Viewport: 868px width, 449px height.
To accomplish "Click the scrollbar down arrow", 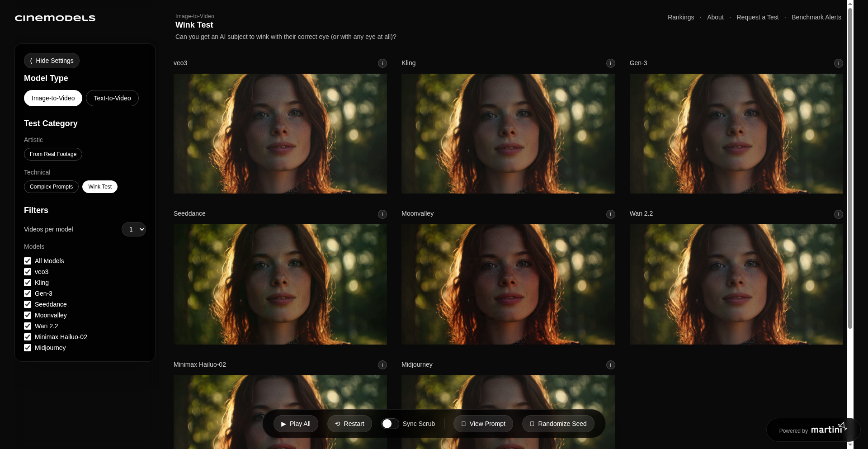I will click(850, 445).
